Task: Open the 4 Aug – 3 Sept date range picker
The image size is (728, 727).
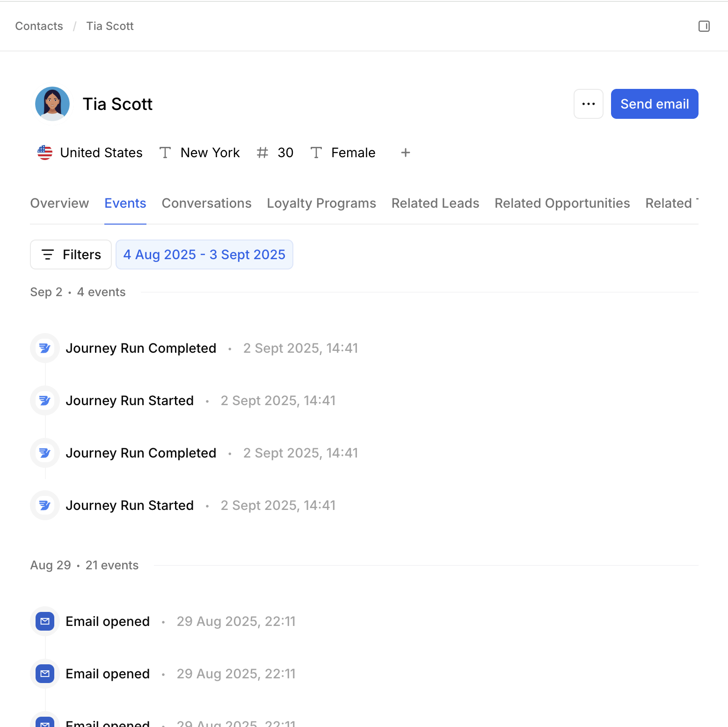Action: click(204, 254)
